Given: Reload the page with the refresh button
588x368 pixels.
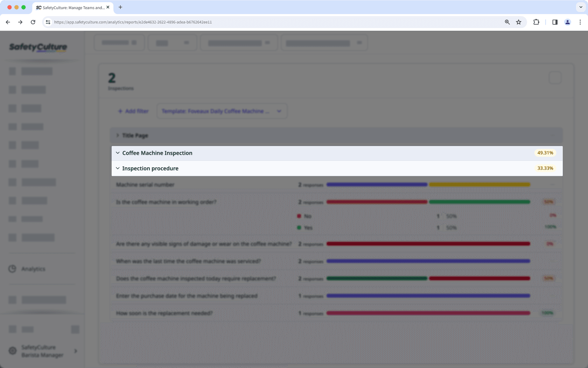Looking at the screenshot, I should point(33,22).
